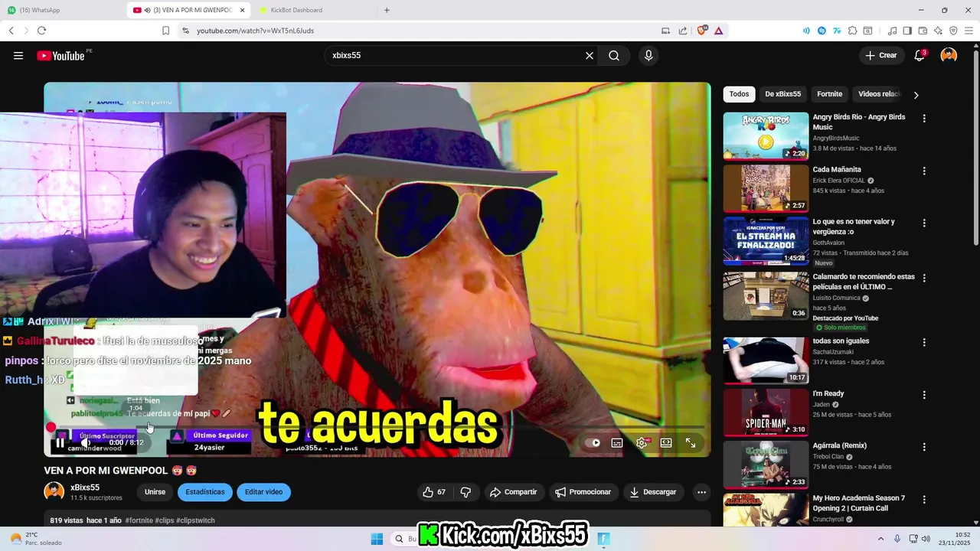Open the xBixs55 channel name link
This screenshot has height=551, width=980.
coord(85,487)
